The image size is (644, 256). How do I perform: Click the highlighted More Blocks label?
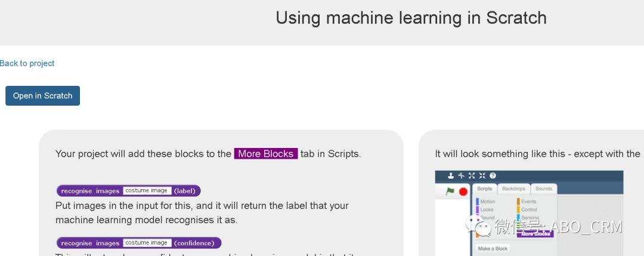(x=266, y=154)
